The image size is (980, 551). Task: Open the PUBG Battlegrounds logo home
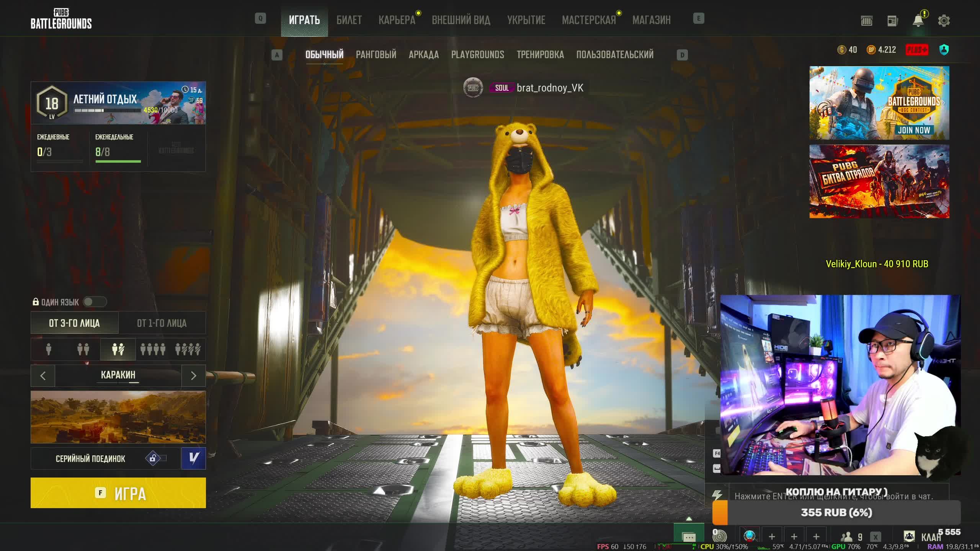point(61,19)
